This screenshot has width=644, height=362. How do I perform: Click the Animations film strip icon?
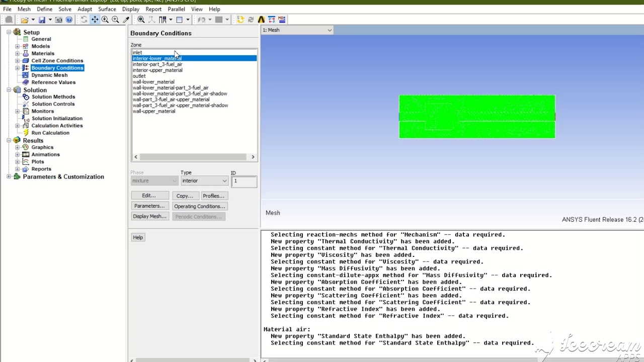pyautogui.click(x=26, y=154)
